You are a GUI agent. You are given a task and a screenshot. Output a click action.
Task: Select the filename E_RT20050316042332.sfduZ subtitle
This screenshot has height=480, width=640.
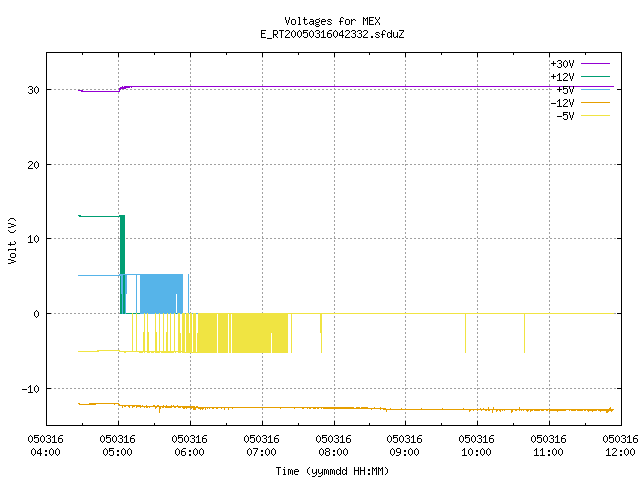pyautogui.click(x=332, y=34)
